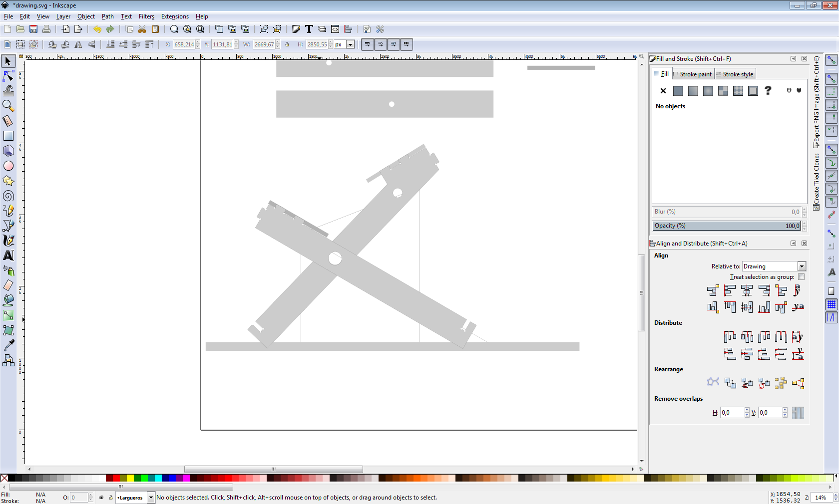
Task: Open Export PNG Image side tab
Action: pos(817,102)
